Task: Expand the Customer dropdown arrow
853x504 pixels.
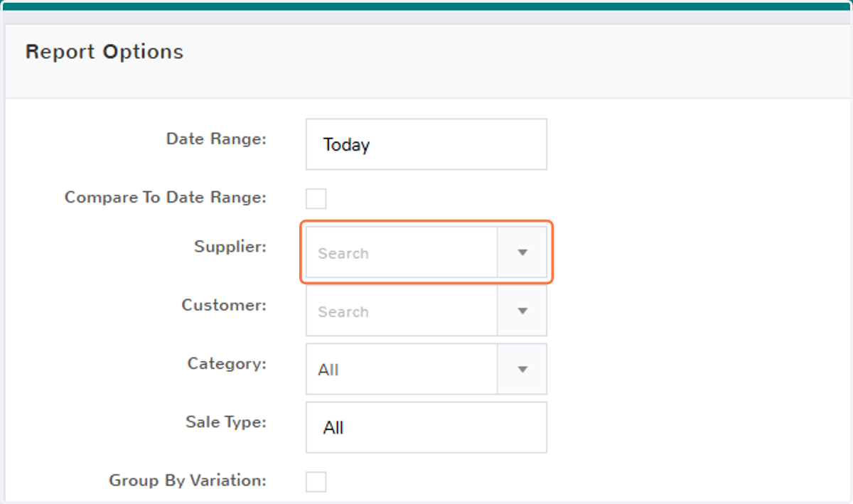Action: (522, 311)
